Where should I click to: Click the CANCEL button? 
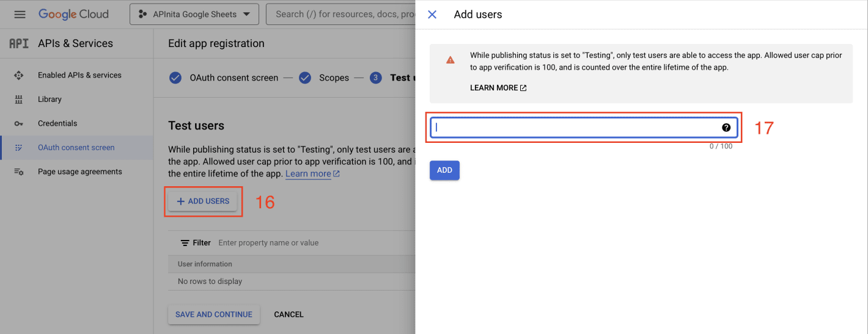pyautogui.click(x=289, y=314)
